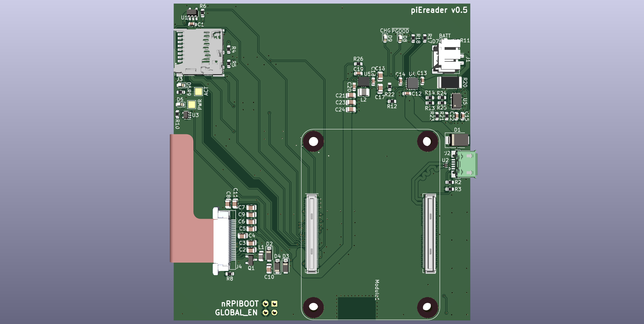The width and height of the screenshot is (644, 324).
Task: Click the R3 resistor label
Action: [x=458, y=189]
